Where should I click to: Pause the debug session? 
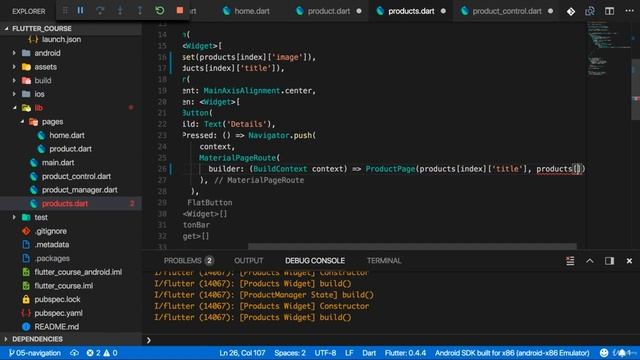point(80,11)
